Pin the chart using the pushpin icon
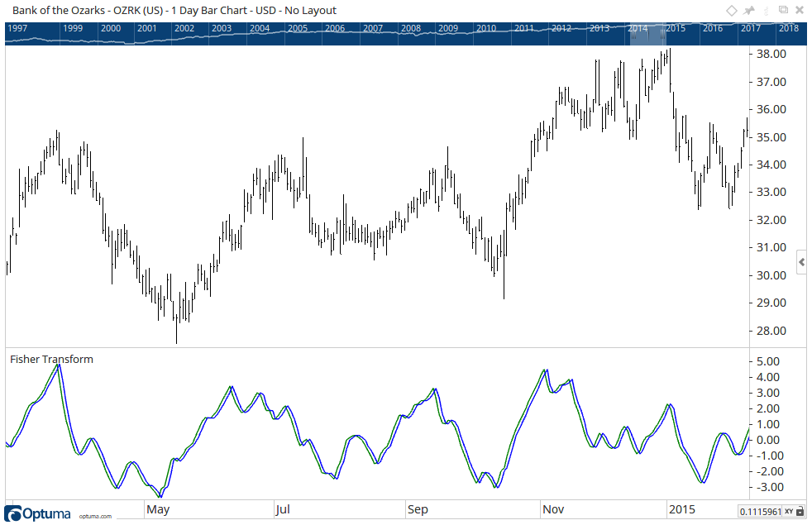 (749, 11)
